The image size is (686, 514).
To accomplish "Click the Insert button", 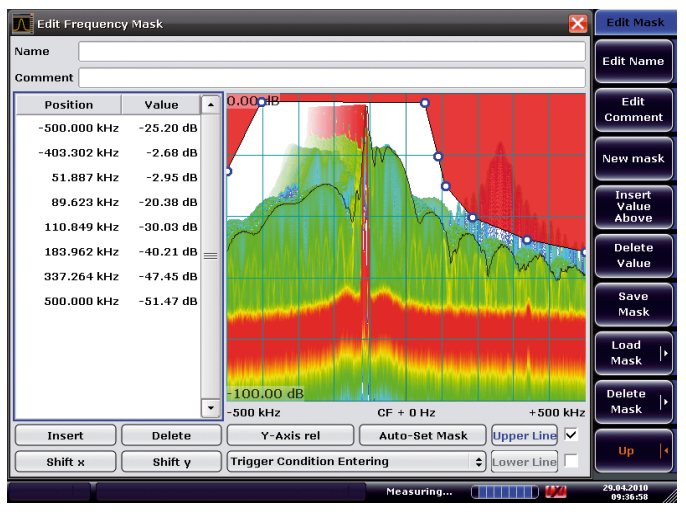I will [x=65, y=436].
